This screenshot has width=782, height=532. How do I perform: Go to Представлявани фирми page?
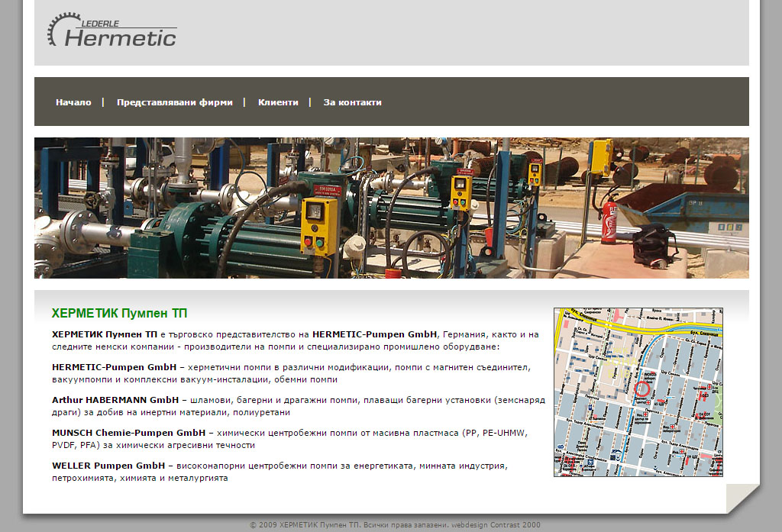[174, 102]
